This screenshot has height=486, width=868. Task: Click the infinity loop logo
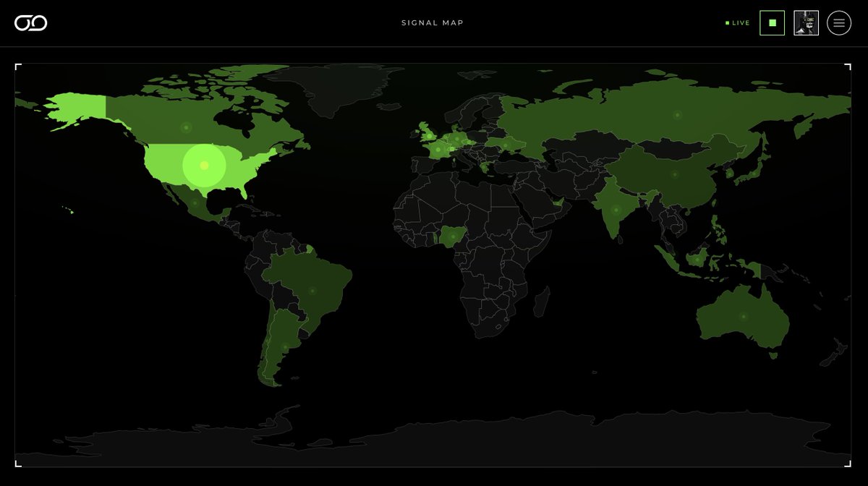(31, 23)
